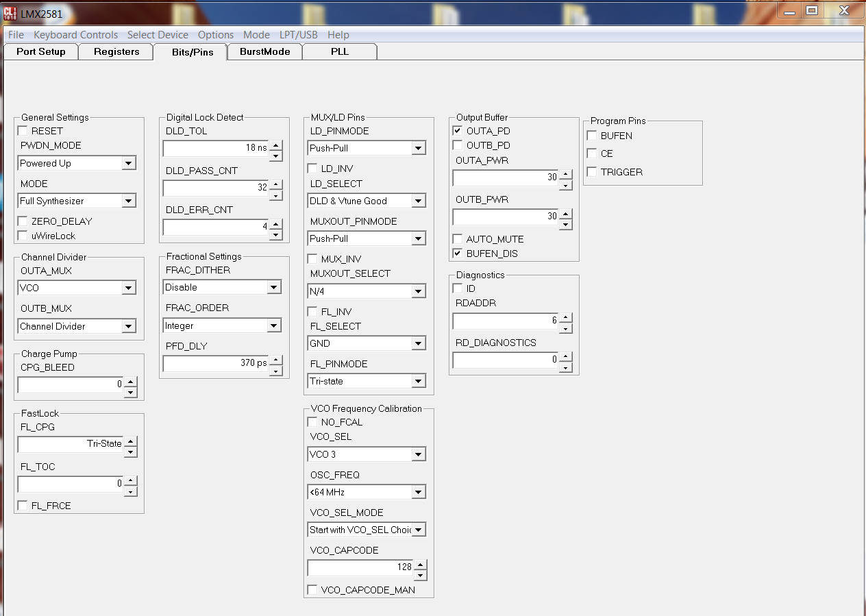Open the LD_SELECT dropdown
The image size is (866, 616).
click(419, 201)
